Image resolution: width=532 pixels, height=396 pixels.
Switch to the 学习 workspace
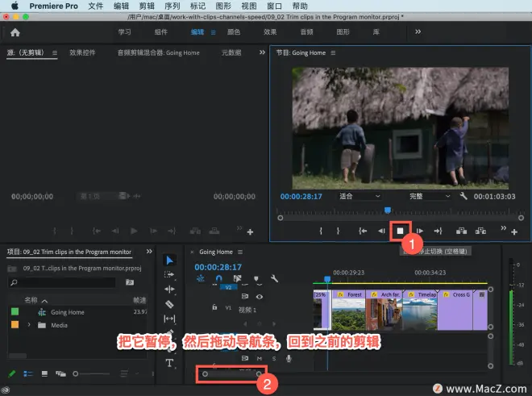coord(124,32)
